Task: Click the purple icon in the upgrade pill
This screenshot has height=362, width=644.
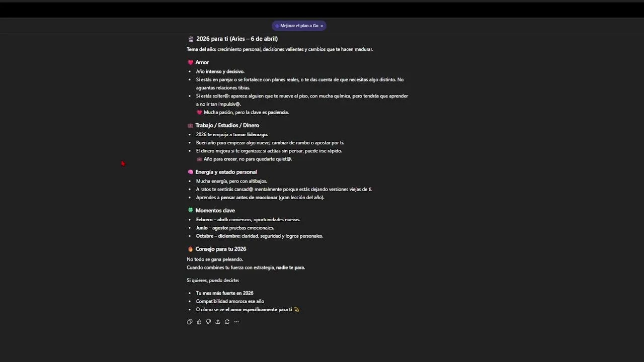Action: pos(277,26)
